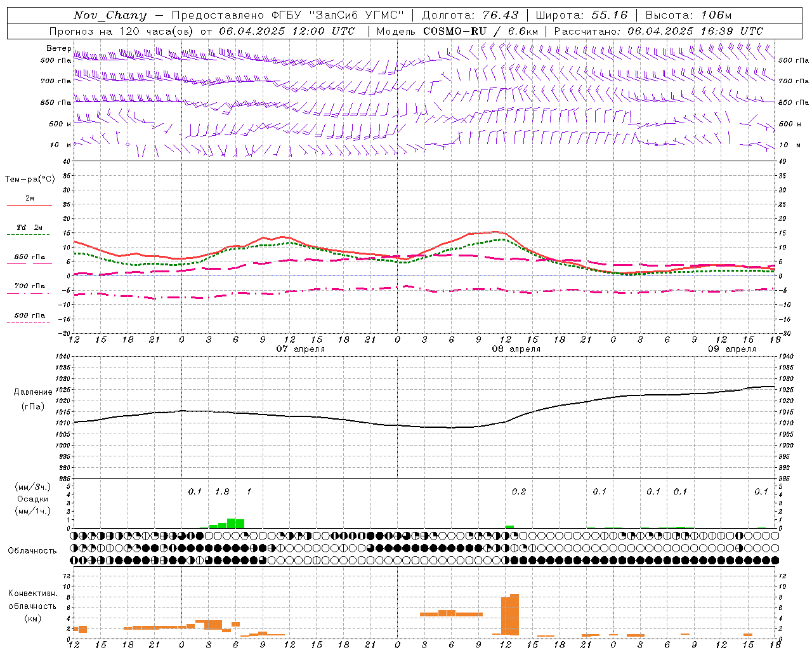Viewport: 812px width, 650px height.
Task: Click the model name COSMO-RU / 6.6км
Action: point(481,31)
